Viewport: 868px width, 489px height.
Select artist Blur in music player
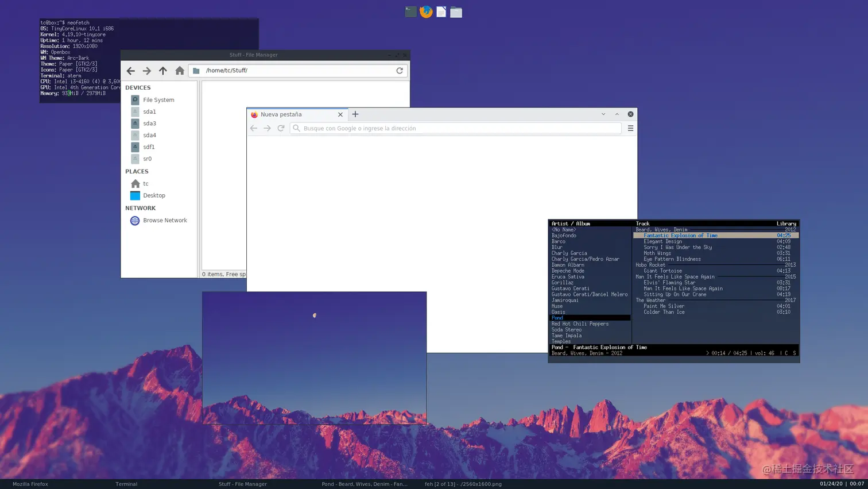click(557, 247)
